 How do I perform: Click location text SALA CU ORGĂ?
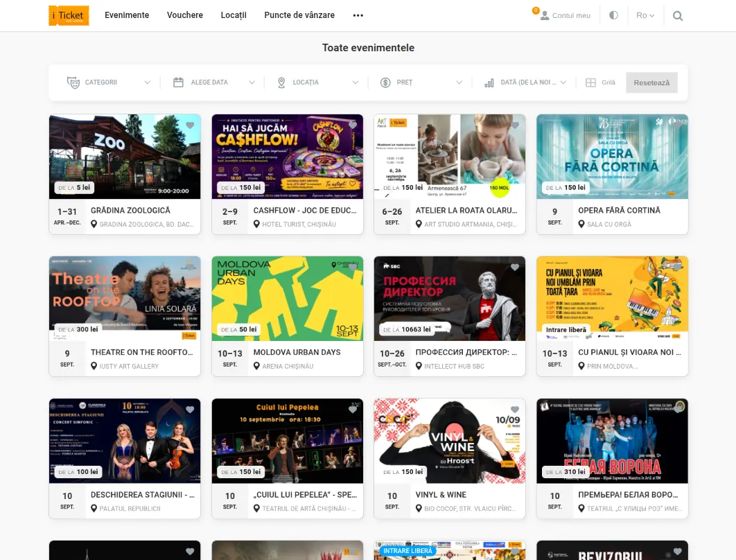point(609,225)
